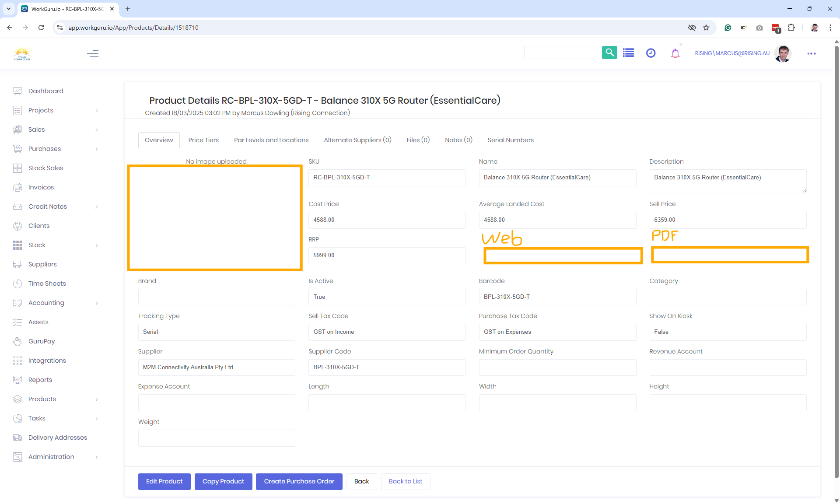The width and height of the screenshot is (840, 504).
Task: Bookmark this page with the star icon
Action: (x=706, y=28)
